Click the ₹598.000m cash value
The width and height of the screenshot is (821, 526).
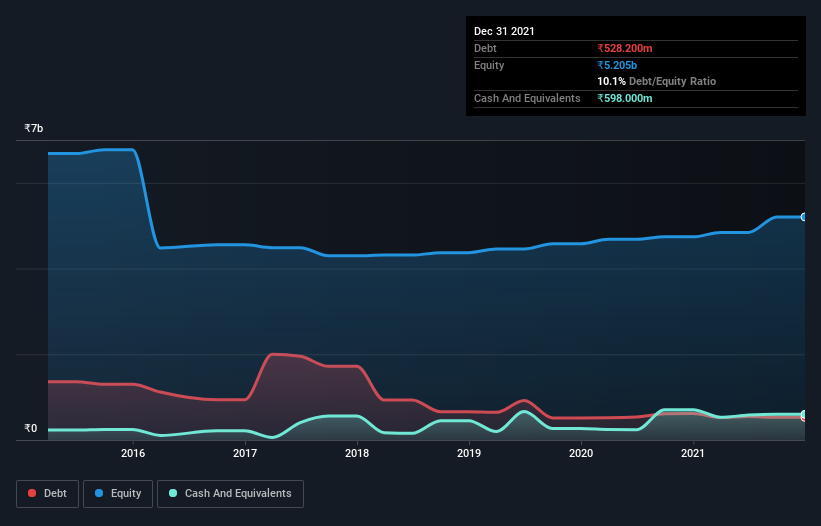(625, 98)
